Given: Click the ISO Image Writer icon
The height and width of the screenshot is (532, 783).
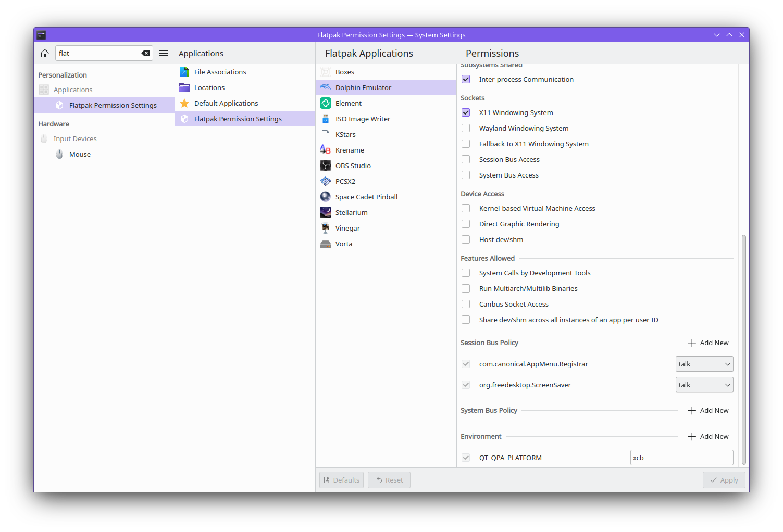Looking at the screenshot, I should coord(326,119).
